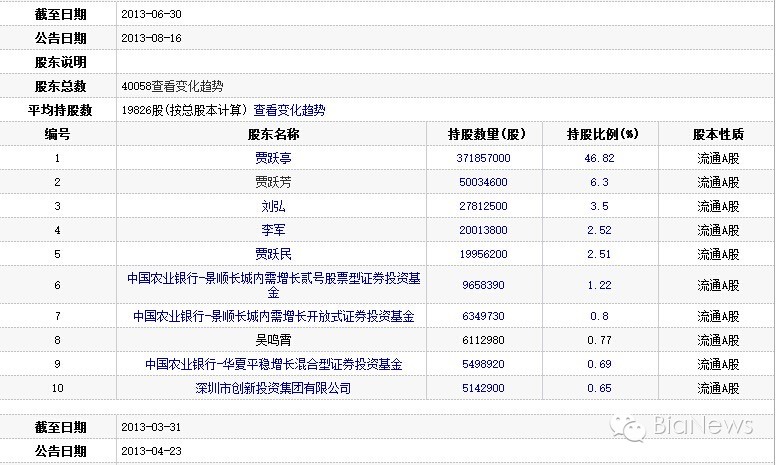Open 深圳市创新投资集团有限公司 link
Screen dimensions: 777x465
[x=273, y=388]
